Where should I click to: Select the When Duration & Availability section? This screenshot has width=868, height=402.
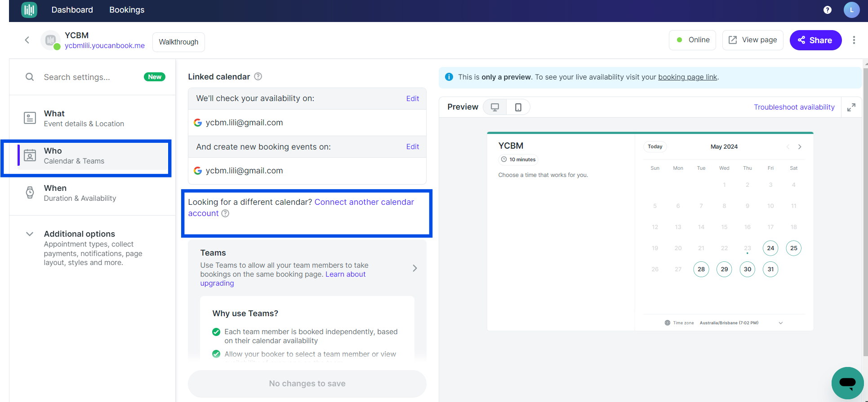click(x=92, y=193)
